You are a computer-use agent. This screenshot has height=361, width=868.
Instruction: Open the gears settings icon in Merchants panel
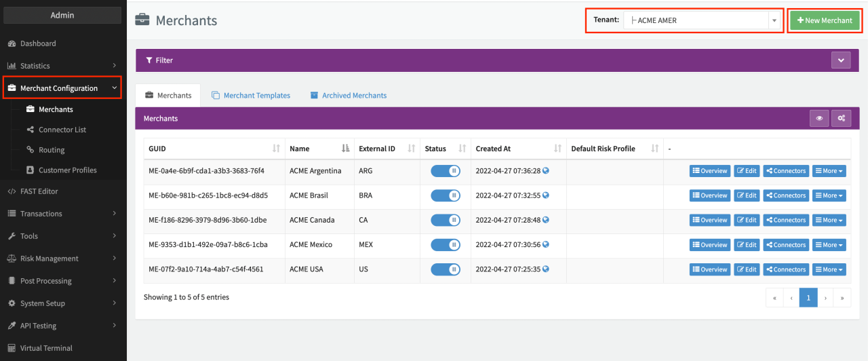841,118
